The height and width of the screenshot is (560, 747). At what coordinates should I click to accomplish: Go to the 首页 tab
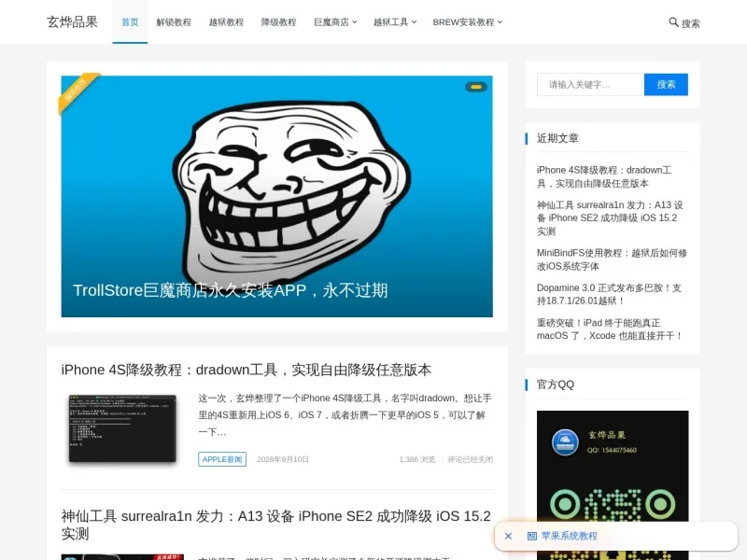click(130, 21)
